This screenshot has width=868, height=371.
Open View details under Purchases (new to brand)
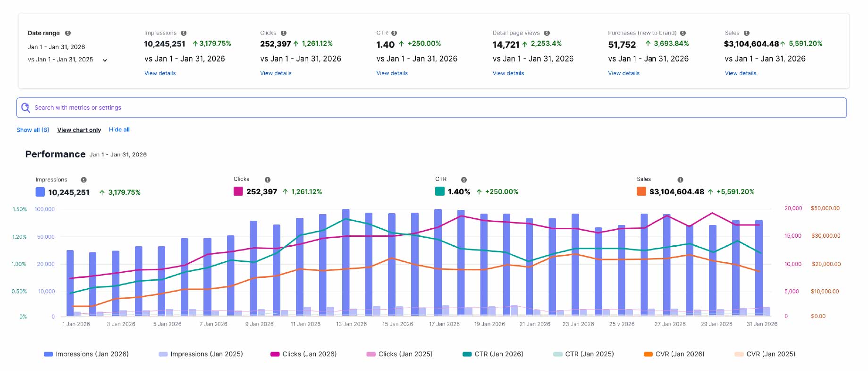(x=624, y=73)
